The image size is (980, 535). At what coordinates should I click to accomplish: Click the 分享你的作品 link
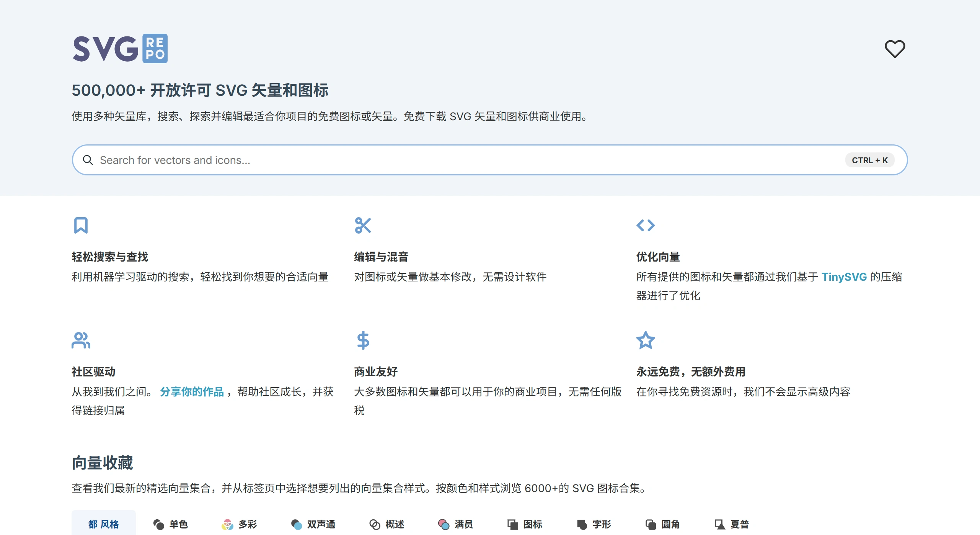coord(192,391)
